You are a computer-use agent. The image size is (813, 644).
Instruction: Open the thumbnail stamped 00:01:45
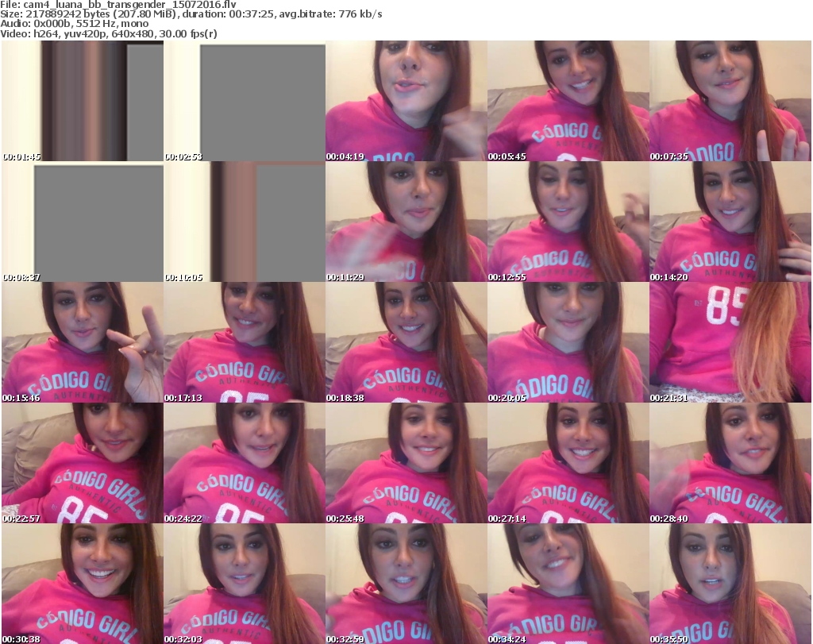point(83,101)
